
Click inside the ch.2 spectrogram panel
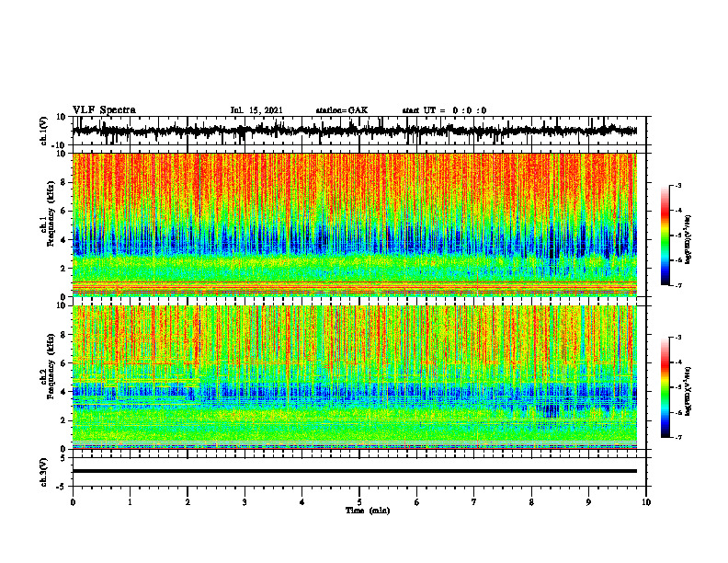tap(354, 377)
